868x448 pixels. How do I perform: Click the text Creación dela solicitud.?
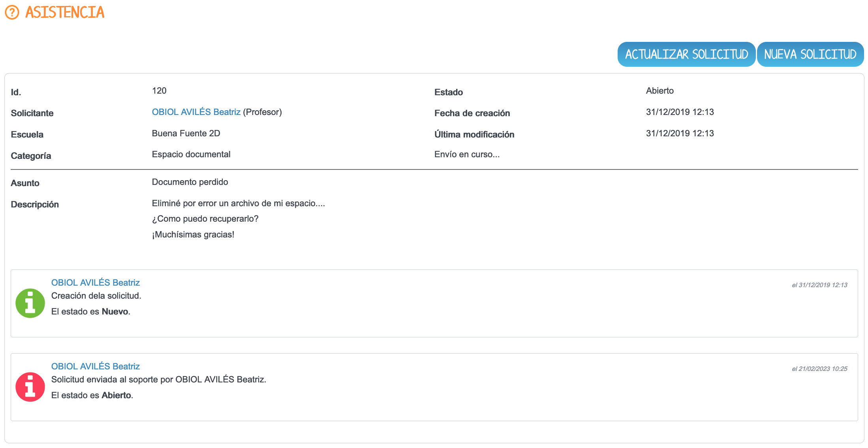tap(96, 296)
